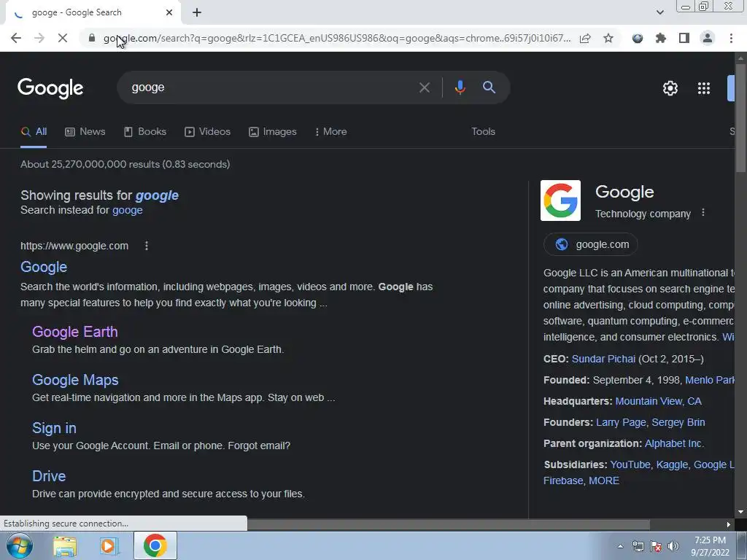The width and height of the screenshot is (747, 560).
Task: Open Chrome three-dot menu
Action: coord(731,38)
